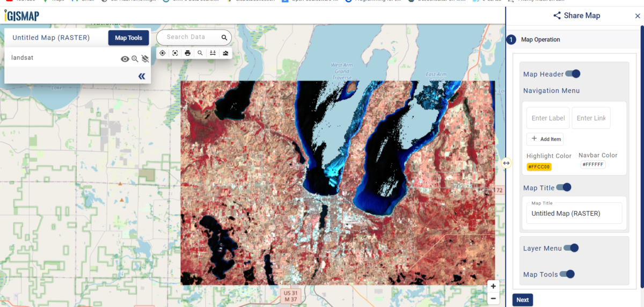Toggle the Map Header switch off
The width and height of the screenshot is (644, 307).
click(x=573, y=74)
